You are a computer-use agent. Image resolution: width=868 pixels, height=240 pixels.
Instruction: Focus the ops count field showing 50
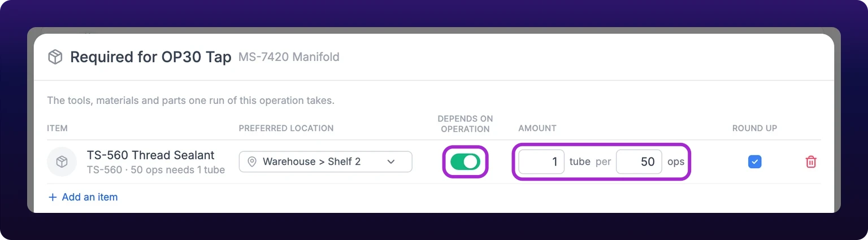639,162
